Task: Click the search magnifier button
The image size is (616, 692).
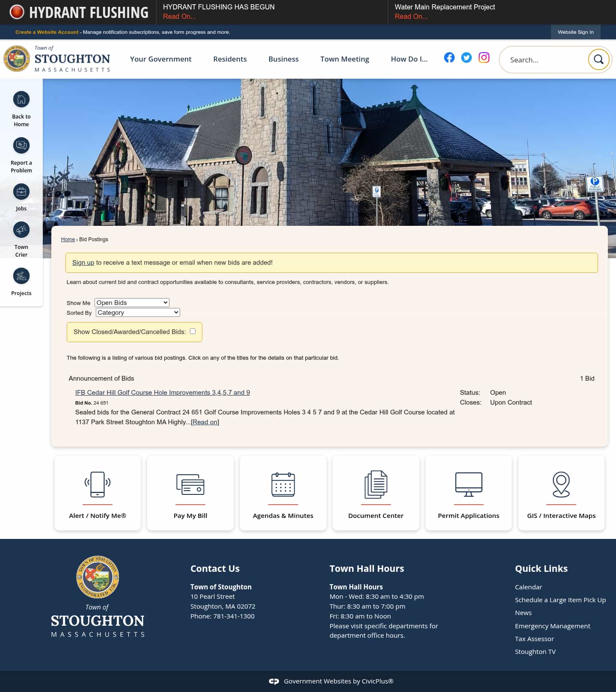Action: point(598,59)
